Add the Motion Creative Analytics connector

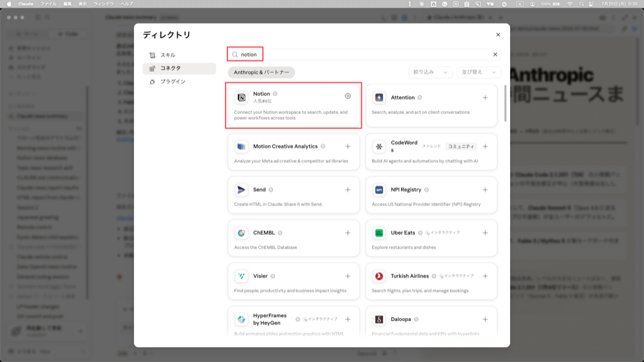(348, 147)
